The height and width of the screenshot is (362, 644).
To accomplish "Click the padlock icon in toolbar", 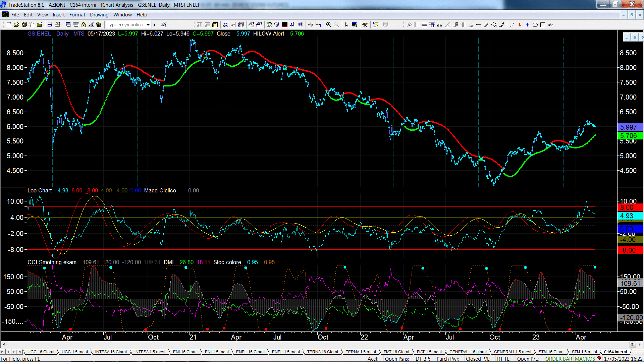I will click(x=84, y=24).
